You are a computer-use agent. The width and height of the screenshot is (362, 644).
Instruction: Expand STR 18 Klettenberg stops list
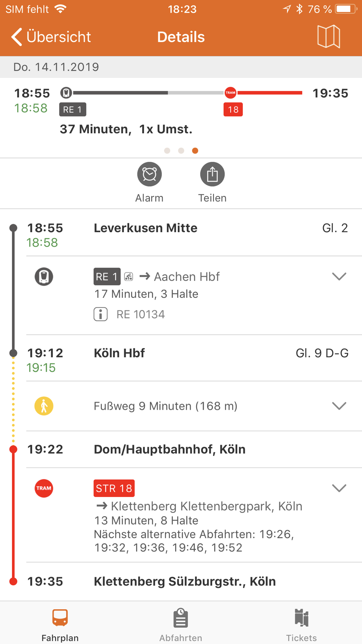click(x=339, y=488)
